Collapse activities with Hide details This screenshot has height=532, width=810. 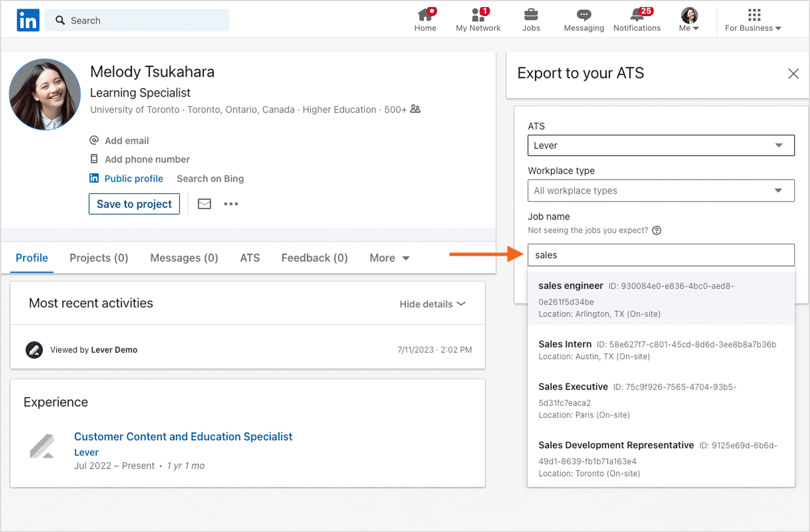coord(433,304)
